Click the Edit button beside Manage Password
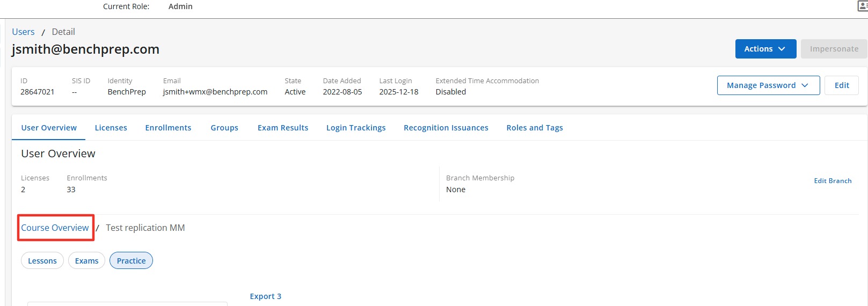 click(841, 85)
